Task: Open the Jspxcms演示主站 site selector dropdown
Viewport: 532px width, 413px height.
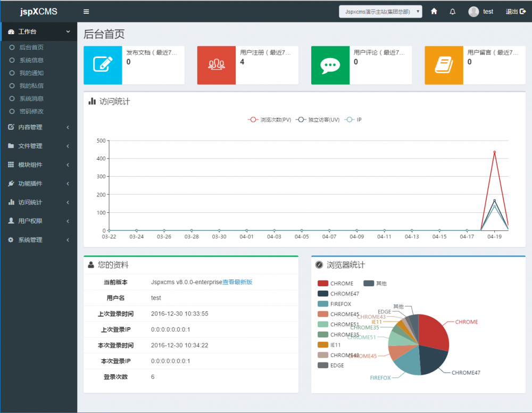Action: 380,11
